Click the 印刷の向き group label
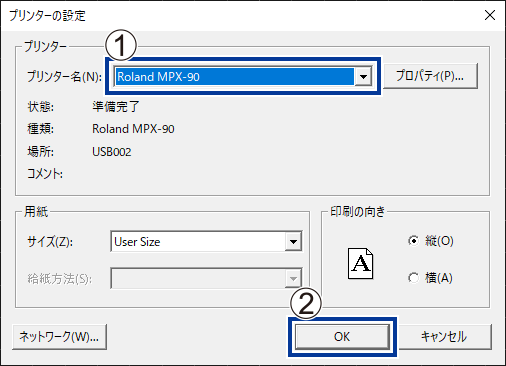The height and width of the screenshot is (366, 506). click(x=358, y=211)
